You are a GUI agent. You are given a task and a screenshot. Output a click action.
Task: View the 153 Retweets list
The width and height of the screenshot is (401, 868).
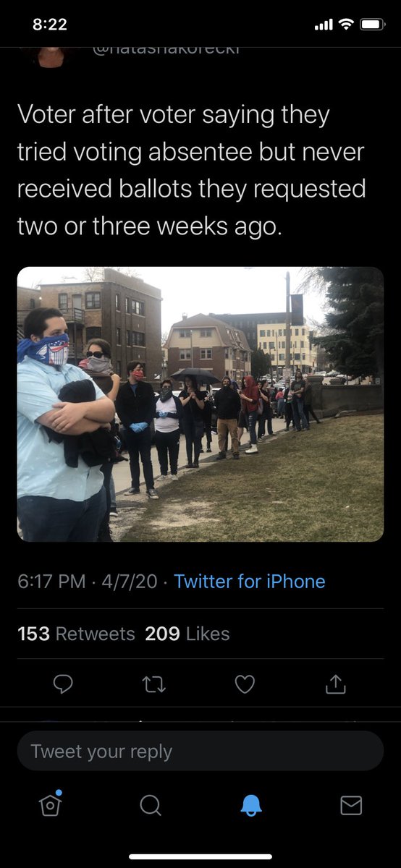point(76,634)
